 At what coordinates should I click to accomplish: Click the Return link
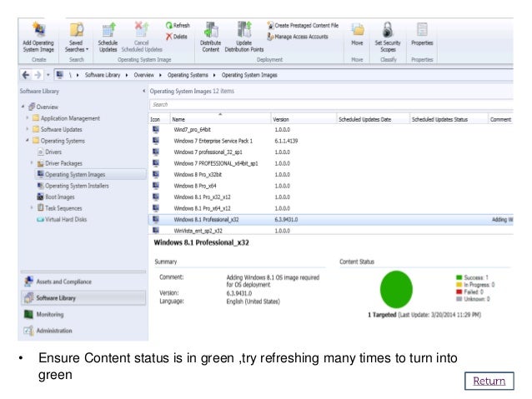click(489, 382)
